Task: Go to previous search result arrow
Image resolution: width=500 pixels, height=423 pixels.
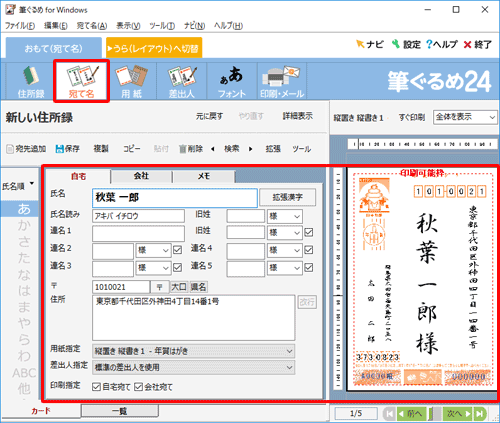Action: [x=213, y=149]
